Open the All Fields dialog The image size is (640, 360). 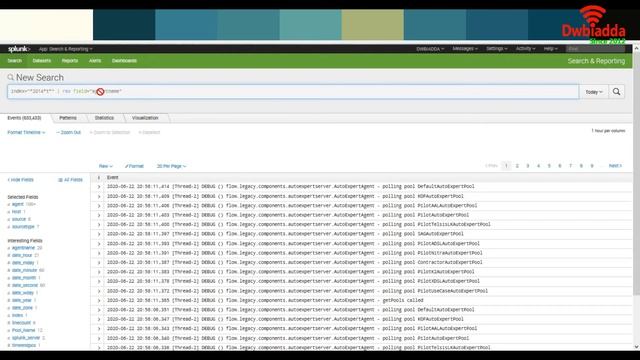tap(71, 180)
